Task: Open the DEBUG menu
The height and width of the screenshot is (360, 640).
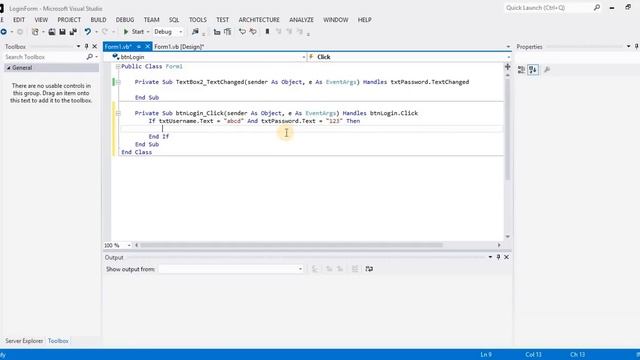Action: tap(124, 20)
